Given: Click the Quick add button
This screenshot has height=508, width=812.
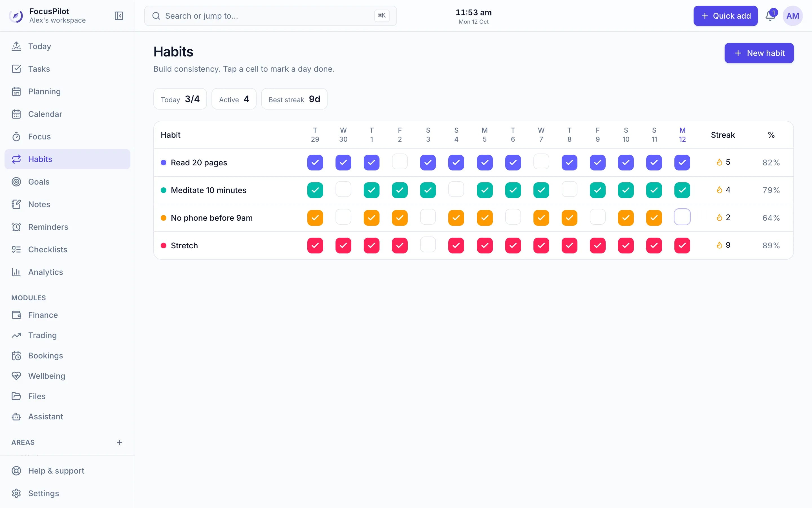Looking at the screenshot, I should click(725, 16).
